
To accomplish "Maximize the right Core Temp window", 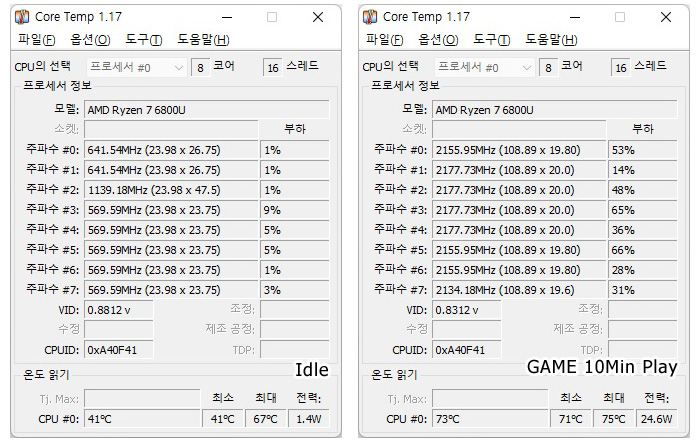I will [x=620, y=17].
